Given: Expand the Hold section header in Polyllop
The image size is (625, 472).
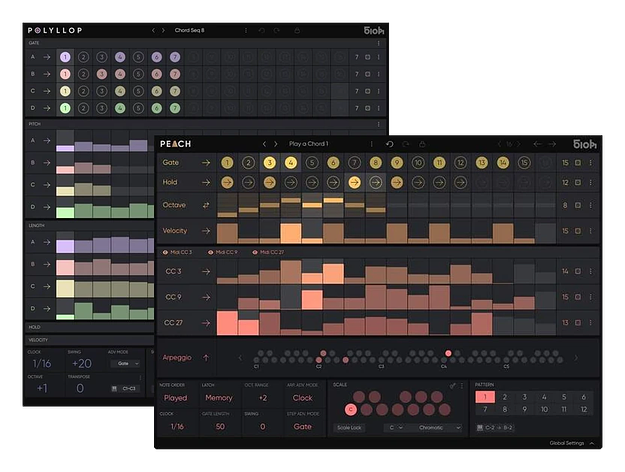Looking at the screenshot, I should click(x=89, y=327).
